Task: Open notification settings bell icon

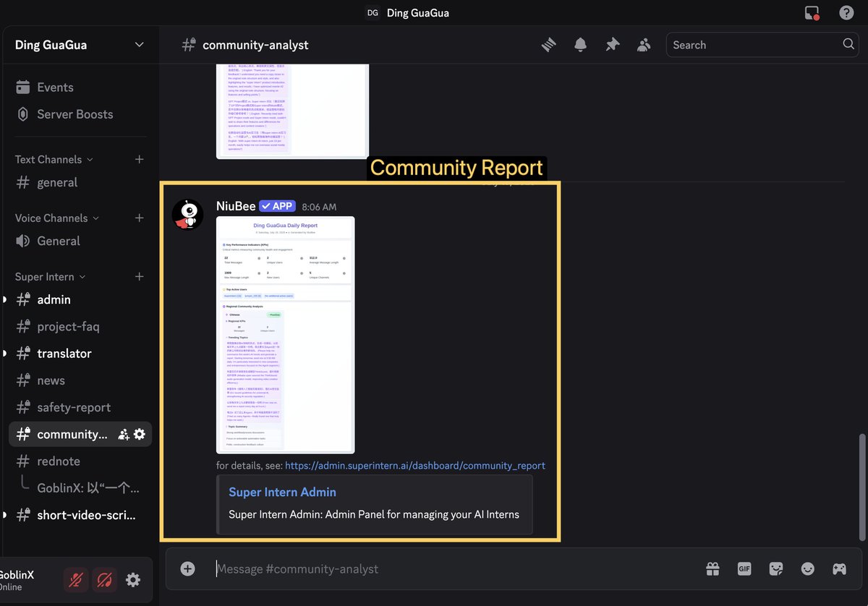Action: pyautogui.click(x=580, y=45)
